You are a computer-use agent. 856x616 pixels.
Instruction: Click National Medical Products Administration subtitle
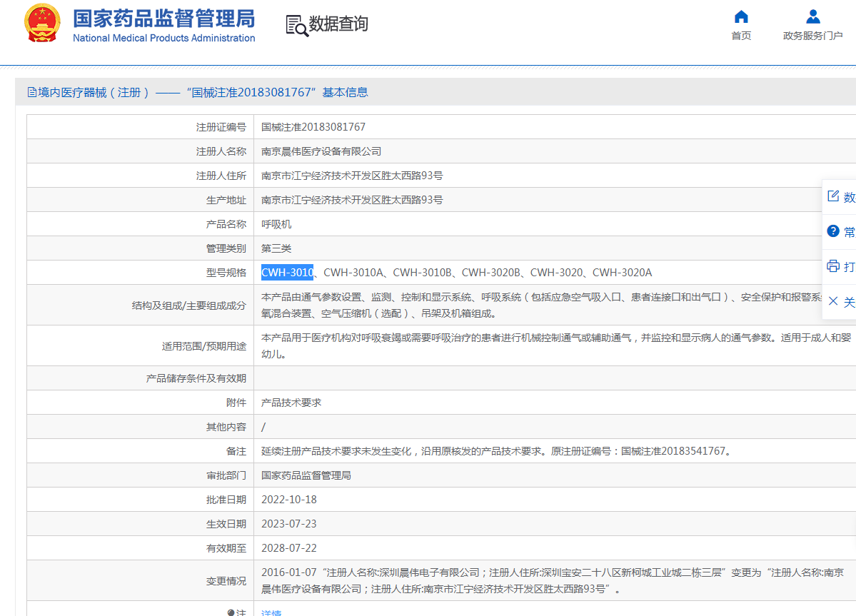pyautogui.click(x=163, y=39)
